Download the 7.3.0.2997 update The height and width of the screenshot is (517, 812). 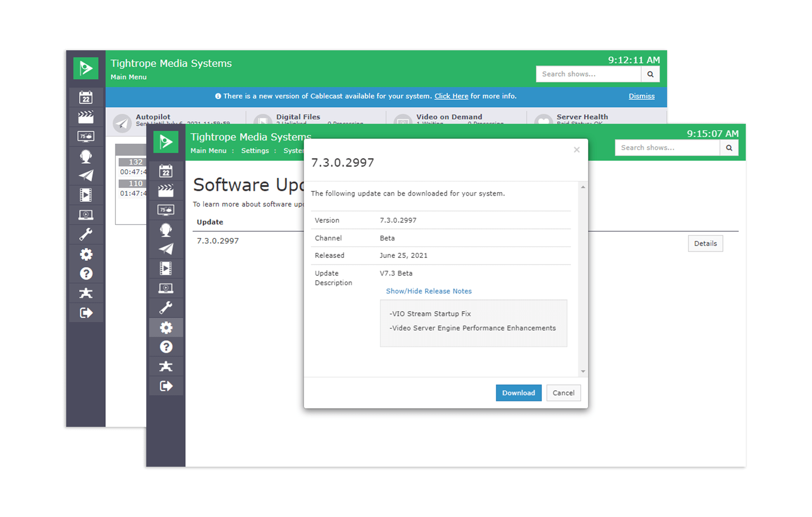point(518,393)
